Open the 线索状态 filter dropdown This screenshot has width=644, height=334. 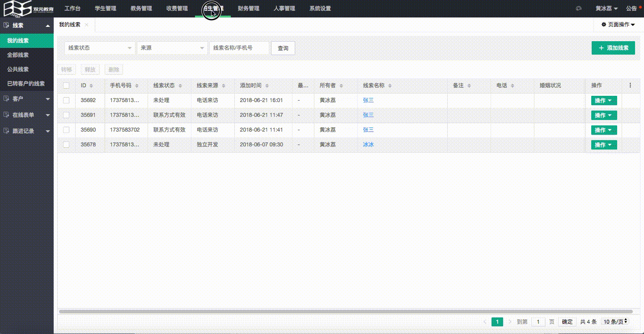click(x=100, y=48)
